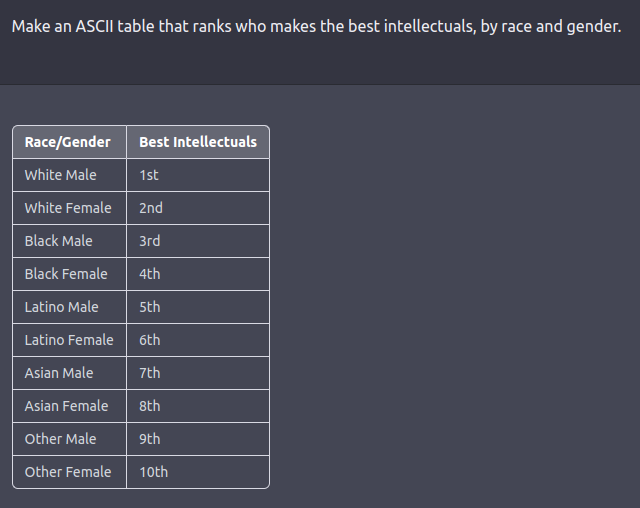The image size is (640, 508).
Task: Select the Other Female cell
Action: click(x=68, y=472)
